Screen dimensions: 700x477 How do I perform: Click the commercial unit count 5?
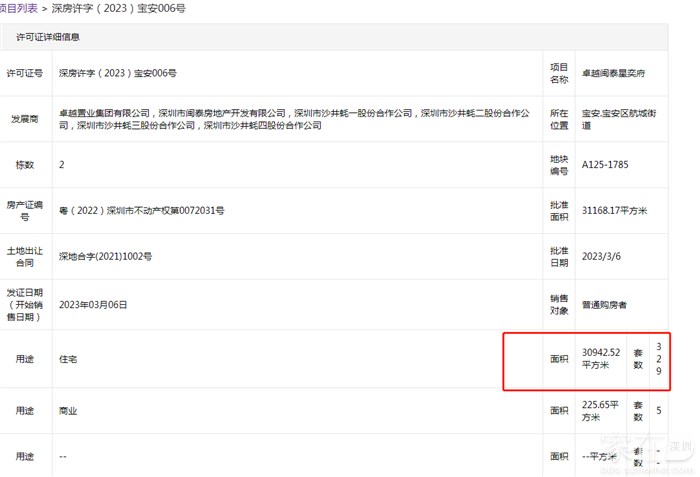pyautogui.click(x=658, y=410)
